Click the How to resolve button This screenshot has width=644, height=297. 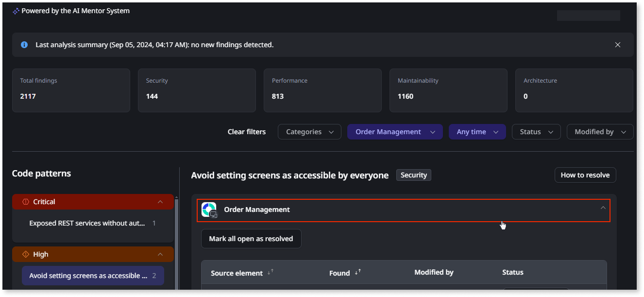coord(585,175)
